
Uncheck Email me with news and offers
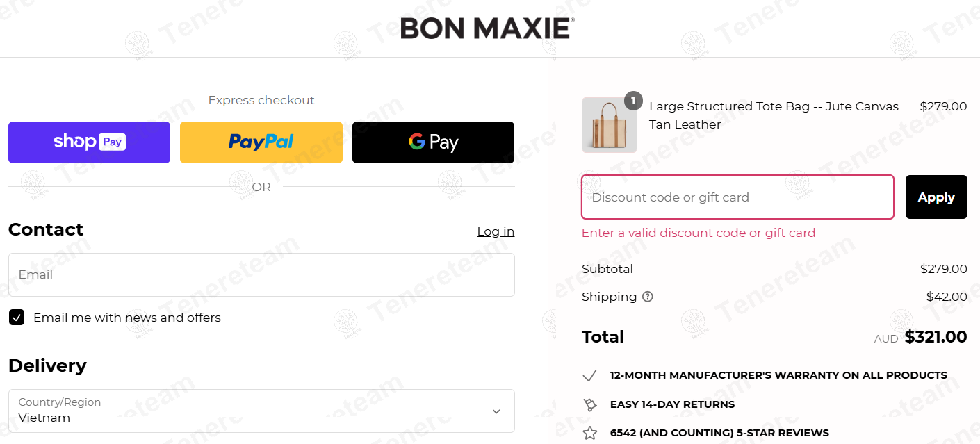pos(17,318)
